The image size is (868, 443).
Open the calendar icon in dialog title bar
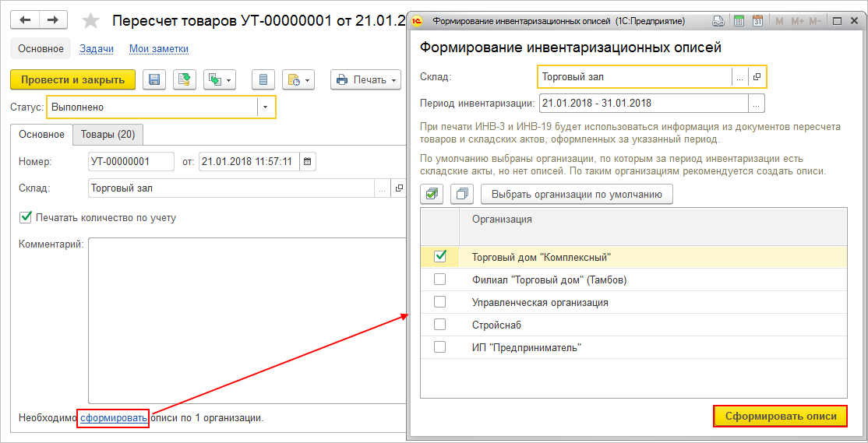[x=758, y=21]
